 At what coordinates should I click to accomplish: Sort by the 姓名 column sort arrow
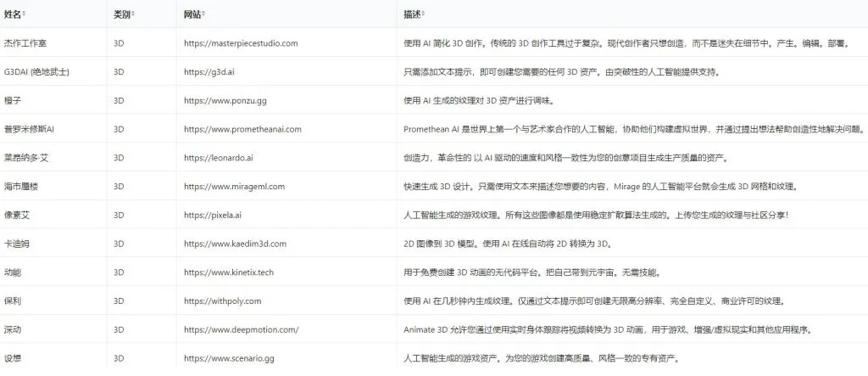tap(24, 14)
